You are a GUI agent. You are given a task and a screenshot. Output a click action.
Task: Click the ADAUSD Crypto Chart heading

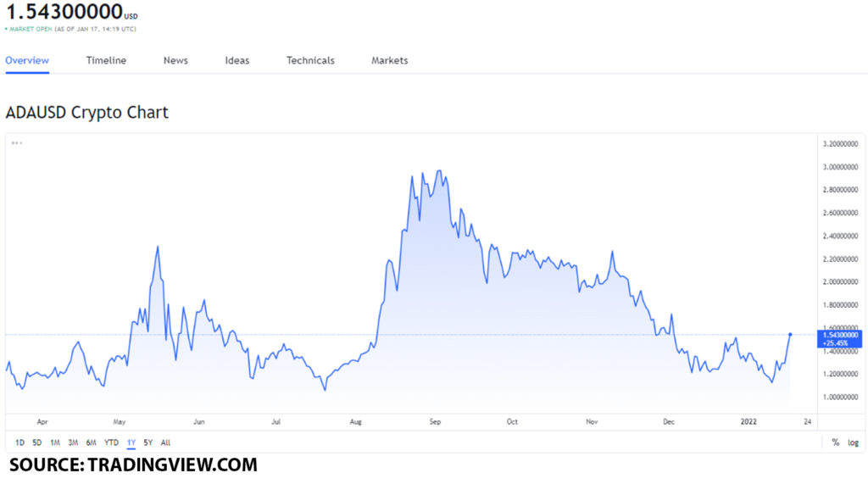[x=87, y=113]
